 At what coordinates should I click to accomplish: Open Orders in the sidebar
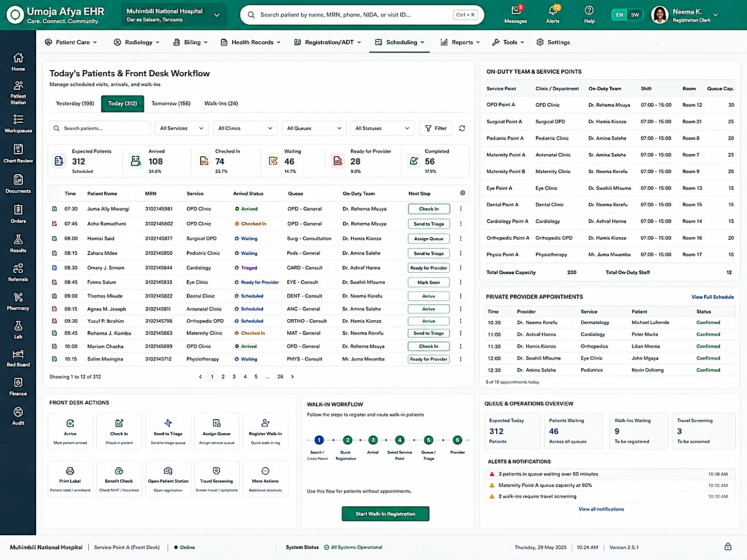pyautogui.click(x=18, y=214)
